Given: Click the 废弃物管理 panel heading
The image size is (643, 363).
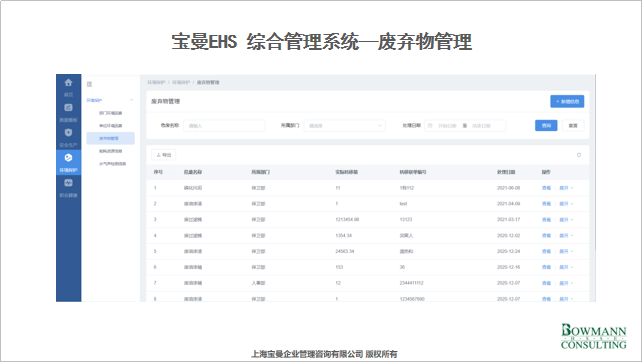Looking at the screenshot, I should tap(166, 101).
